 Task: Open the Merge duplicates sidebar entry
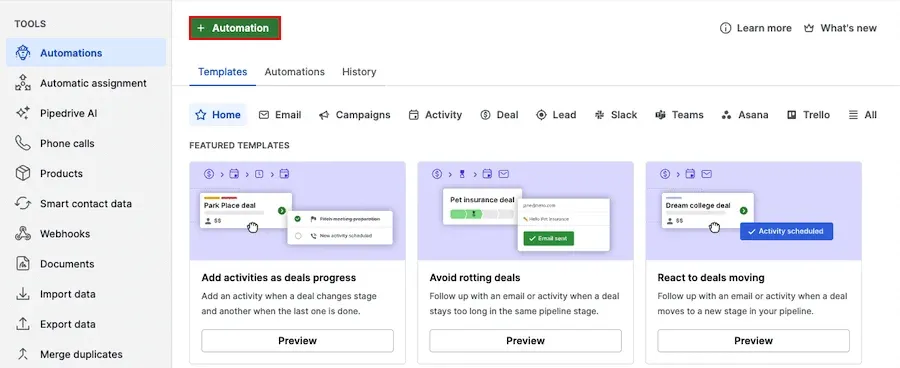pyautogui.click(x=86, y=354)
